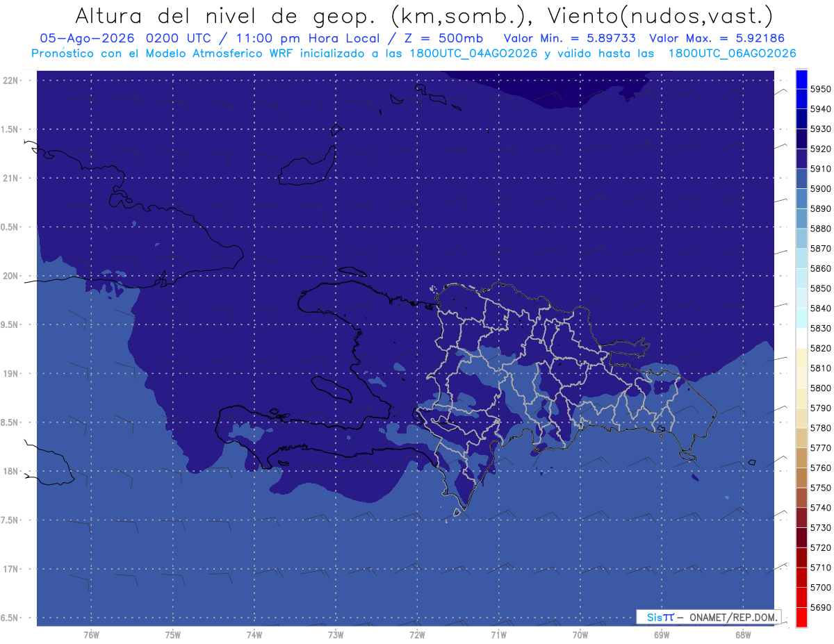Click the '5900' colorbar value
The width and height of the screenshot is (834, 644).
[x=821, y=188]
